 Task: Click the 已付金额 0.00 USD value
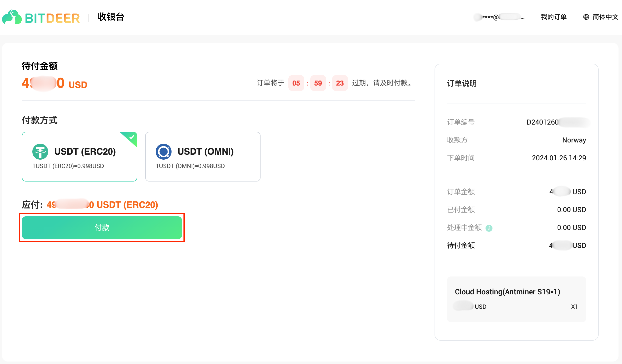coord(572,210)
